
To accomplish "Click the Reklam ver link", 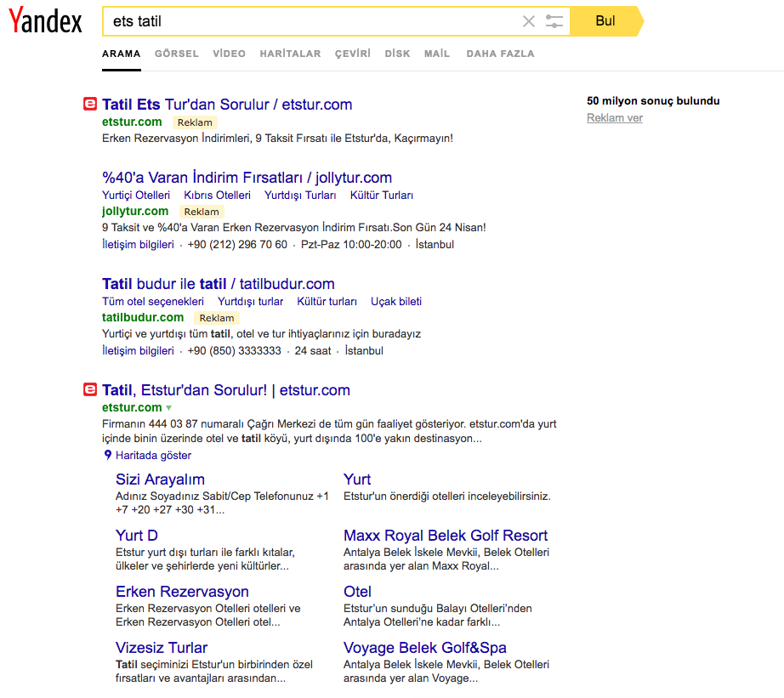I will 615,118.
